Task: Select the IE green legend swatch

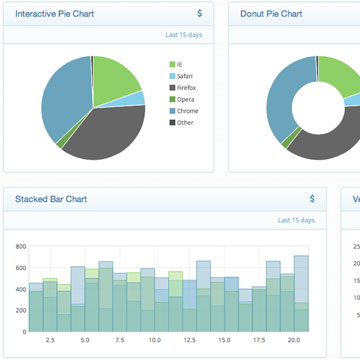Action: [172, 64]
